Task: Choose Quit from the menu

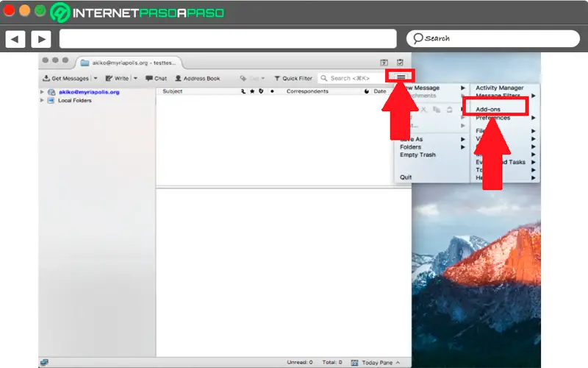Action: coord(406,177)
